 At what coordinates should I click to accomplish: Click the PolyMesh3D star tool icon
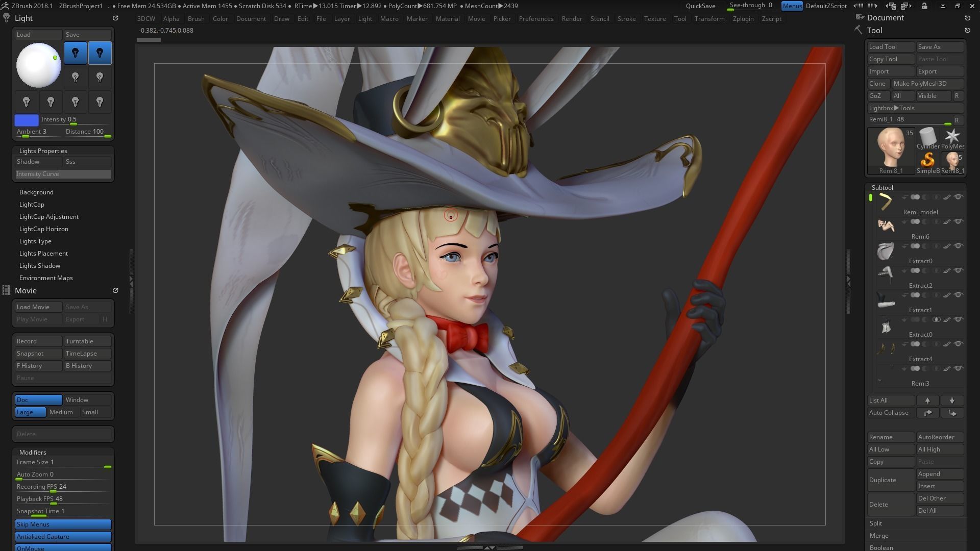click(x=952, y=137)
